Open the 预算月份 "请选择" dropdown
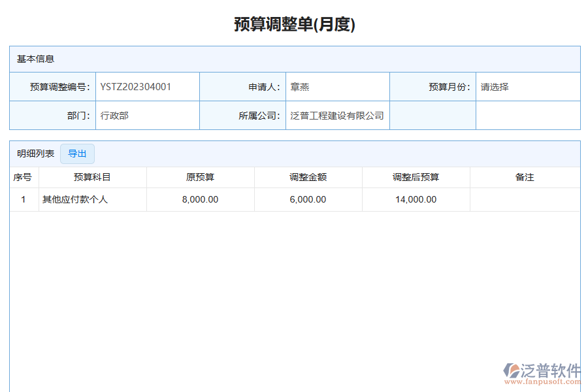This screenshot has width=588, height=392. click(529, 86)
